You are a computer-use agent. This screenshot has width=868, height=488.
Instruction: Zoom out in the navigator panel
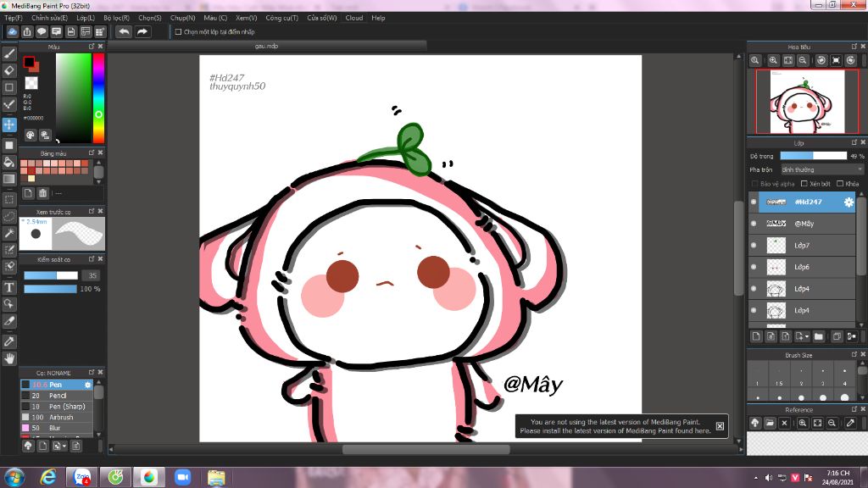[x=803, y=60]
